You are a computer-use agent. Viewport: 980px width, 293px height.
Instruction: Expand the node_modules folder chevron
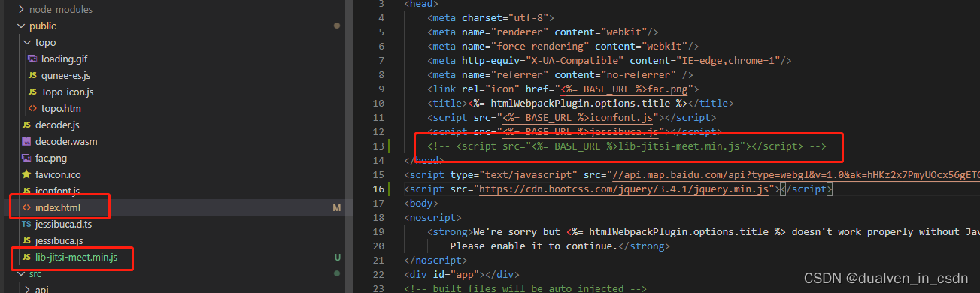(20, 10)
